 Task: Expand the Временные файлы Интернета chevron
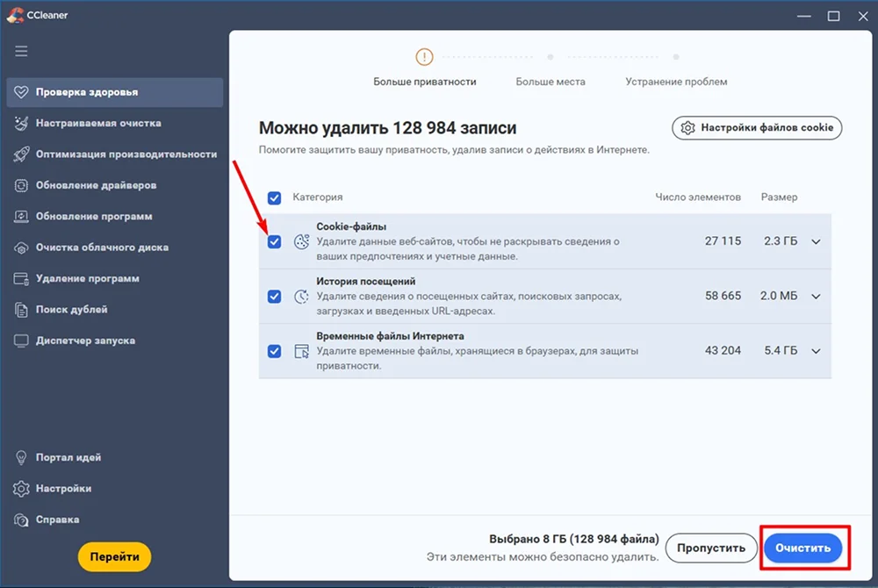click(x=816, y=351)
